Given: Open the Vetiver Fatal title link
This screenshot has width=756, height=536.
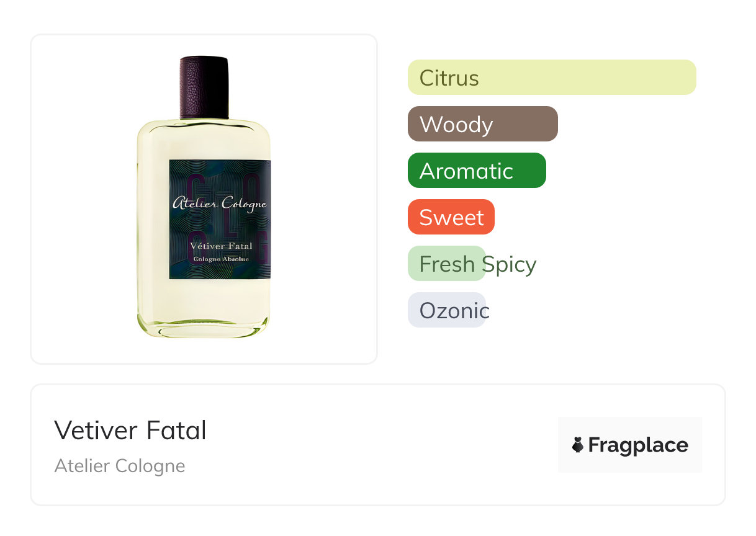Looking at the screenshot, I should pyautogui.click(x=130, y=430).
